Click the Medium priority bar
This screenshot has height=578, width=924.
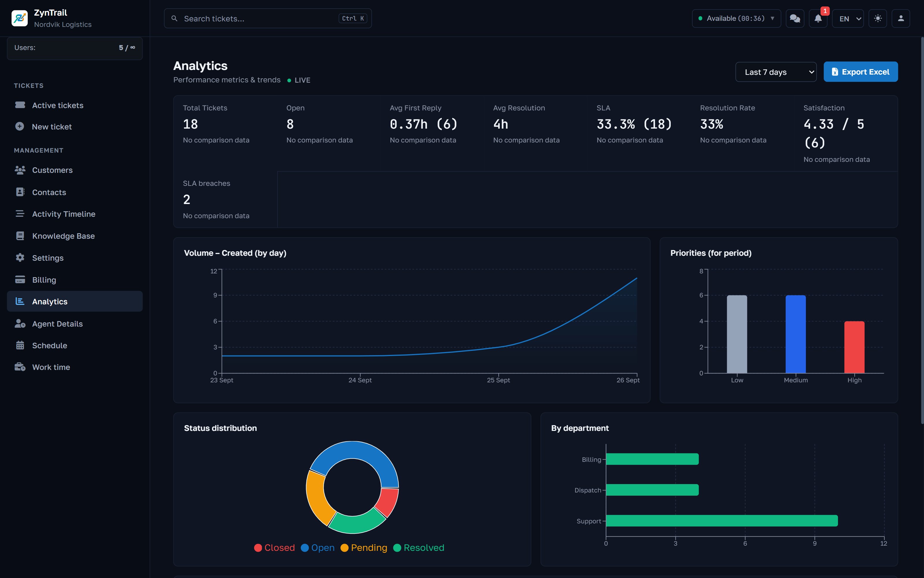pos(796,334)
